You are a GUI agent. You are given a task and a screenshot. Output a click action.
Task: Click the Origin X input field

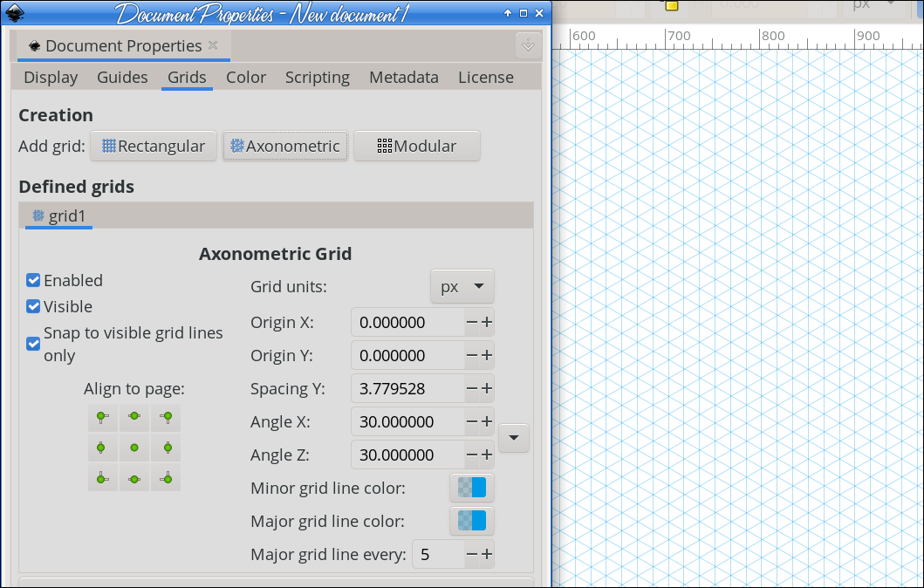click(407, 322)
